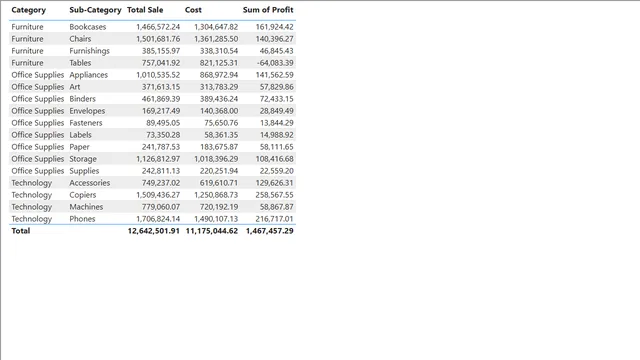Select the Art sub-category cell
The width and height of the screenshot is (640, 360).
(75, 87)
